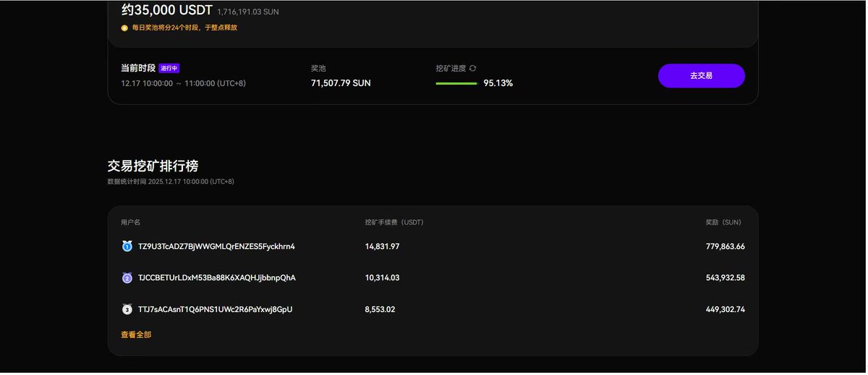Screen dimensions: 868x375
Task: Click the 交易挖矿排行榜 heading
Action: coord(153,166)
